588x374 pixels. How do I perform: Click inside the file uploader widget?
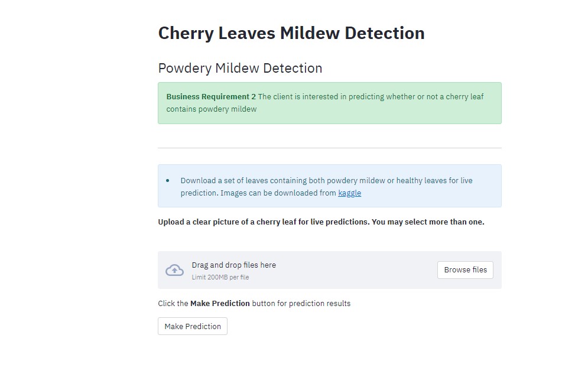coord(329,269)
